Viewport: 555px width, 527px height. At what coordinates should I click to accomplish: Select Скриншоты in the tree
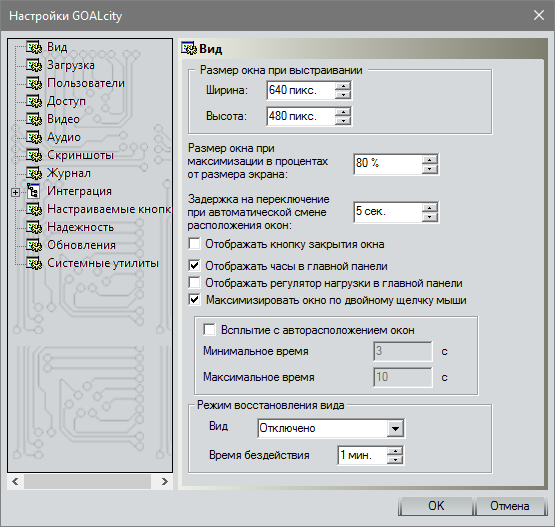[80, 155]
